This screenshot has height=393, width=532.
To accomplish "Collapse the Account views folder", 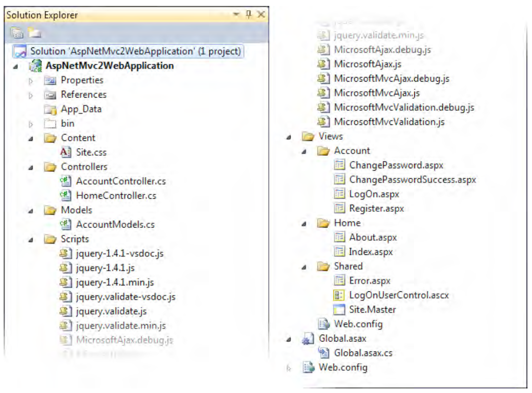I will [x=304, y=151].
